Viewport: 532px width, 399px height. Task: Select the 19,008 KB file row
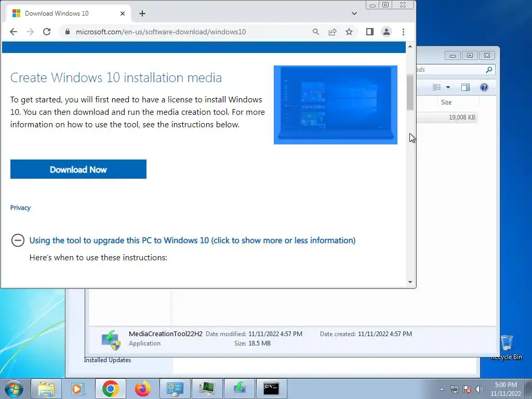(x=447, y=117)
